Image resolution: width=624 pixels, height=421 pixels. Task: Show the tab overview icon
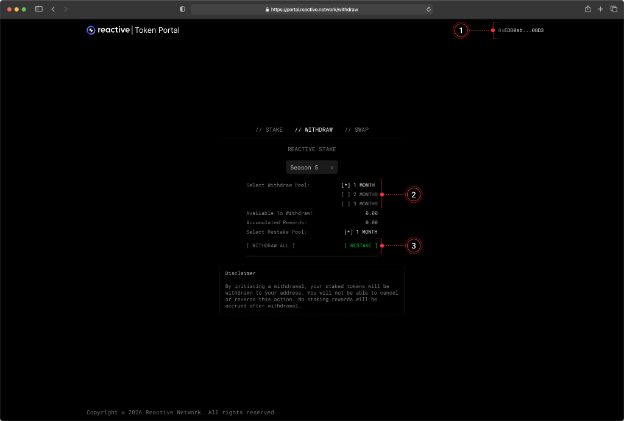(x=614, y=9)
